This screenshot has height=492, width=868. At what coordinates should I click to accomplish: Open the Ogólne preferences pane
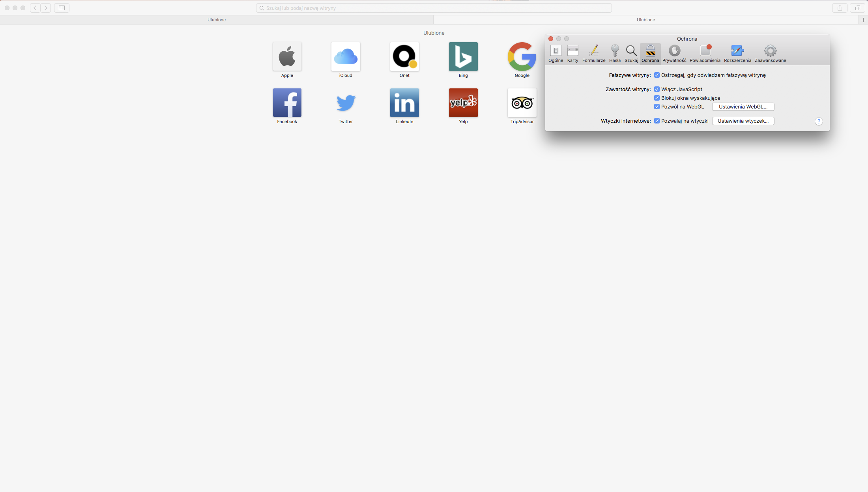[556, 53]
